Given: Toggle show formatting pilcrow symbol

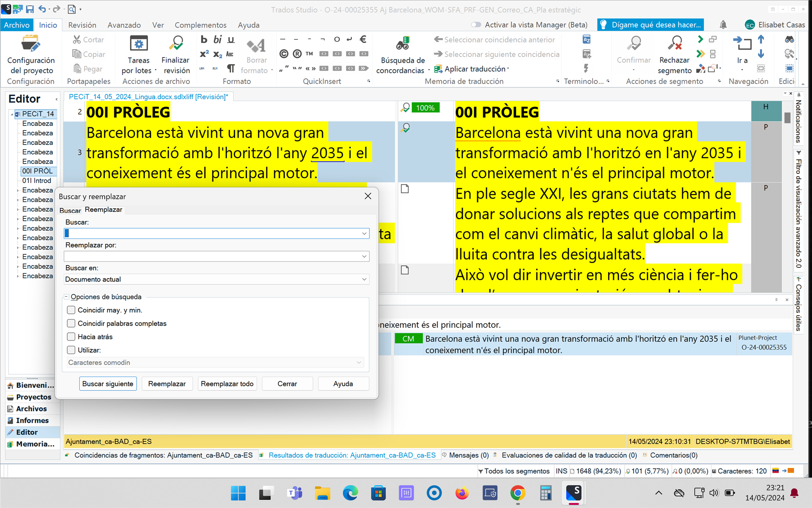Looking at the screenshot, I should (231, 68).
